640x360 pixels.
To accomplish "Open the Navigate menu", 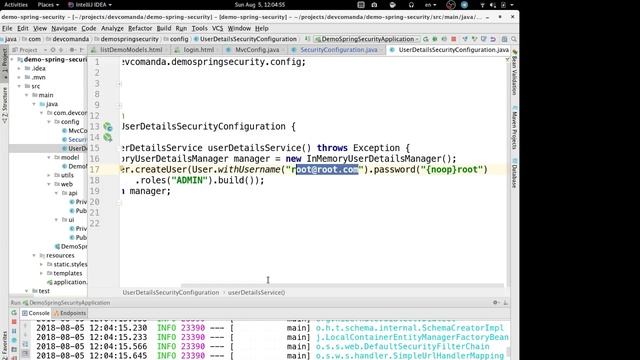I will [x=64, y=28].
